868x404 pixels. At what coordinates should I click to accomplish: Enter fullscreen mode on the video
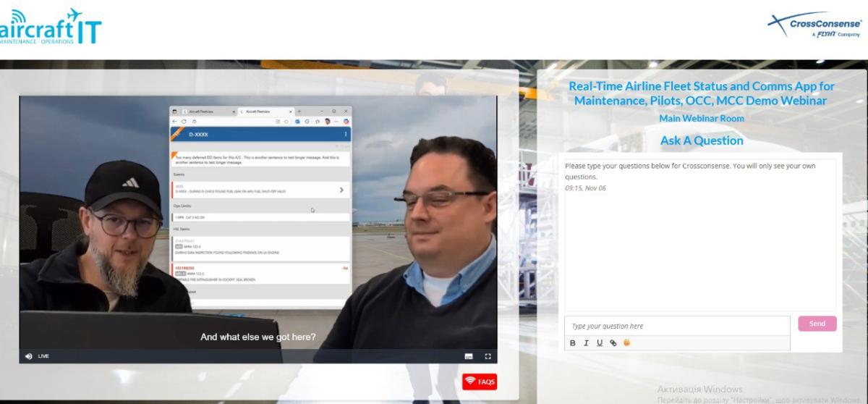coord(488,356)
